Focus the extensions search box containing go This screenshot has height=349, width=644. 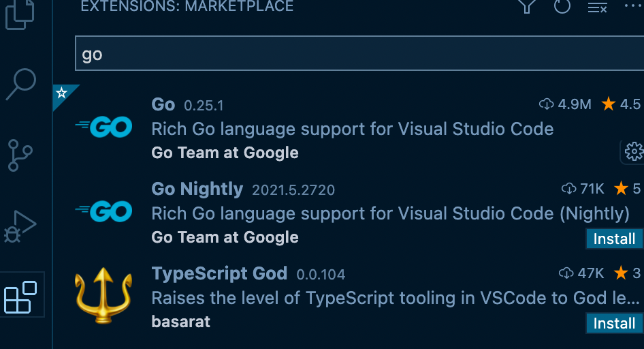click(359, 53)
